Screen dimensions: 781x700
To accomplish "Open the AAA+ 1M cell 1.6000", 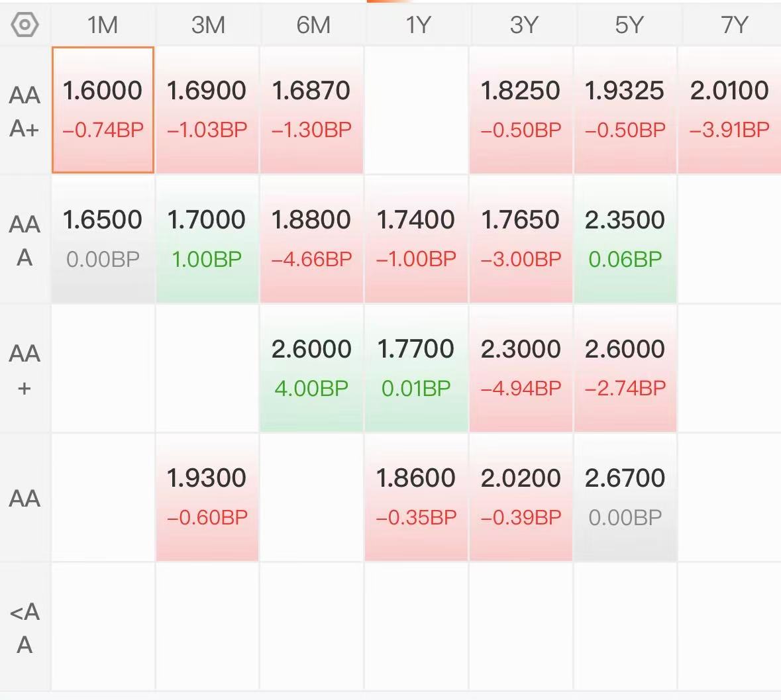I will point(103,110).
